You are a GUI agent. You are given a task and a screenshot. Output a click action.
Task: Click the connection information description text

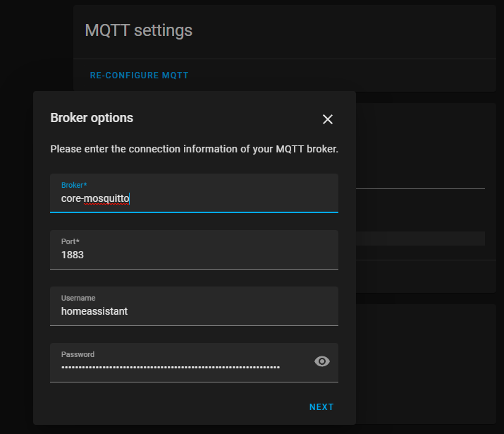point(194,150)
